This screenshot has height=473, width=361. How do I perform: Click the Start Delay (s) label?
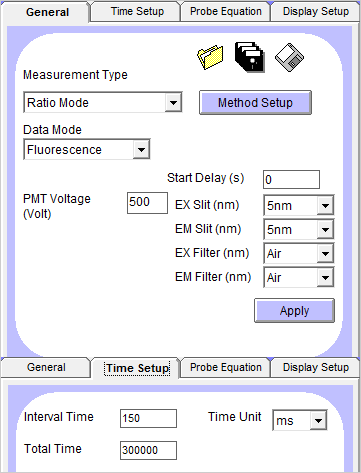click(x=206, y=178)
